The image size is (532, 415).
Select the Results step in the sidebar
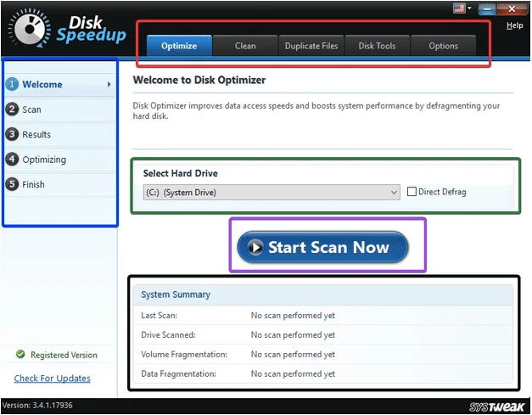click(x=59, y=134)
